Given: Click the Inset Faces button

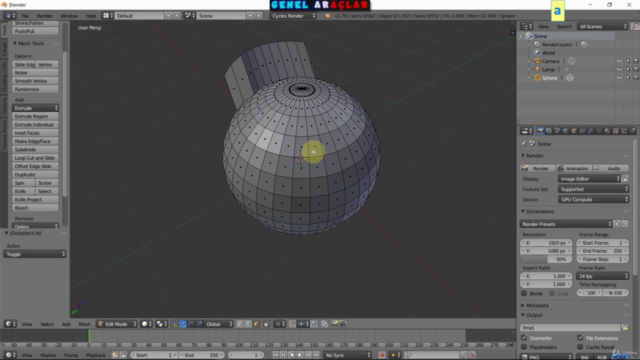Looking at the screenshot, I should (x=35, y=133).
